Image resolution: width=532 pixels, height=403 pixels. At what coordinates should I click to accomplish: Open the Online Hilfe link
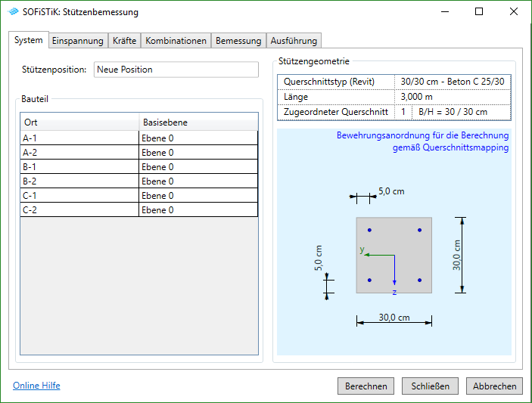[x=36, y=386]
